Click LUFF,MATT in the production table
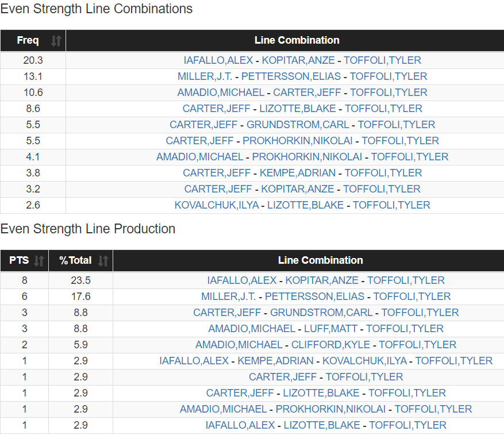 click(331, 329)
